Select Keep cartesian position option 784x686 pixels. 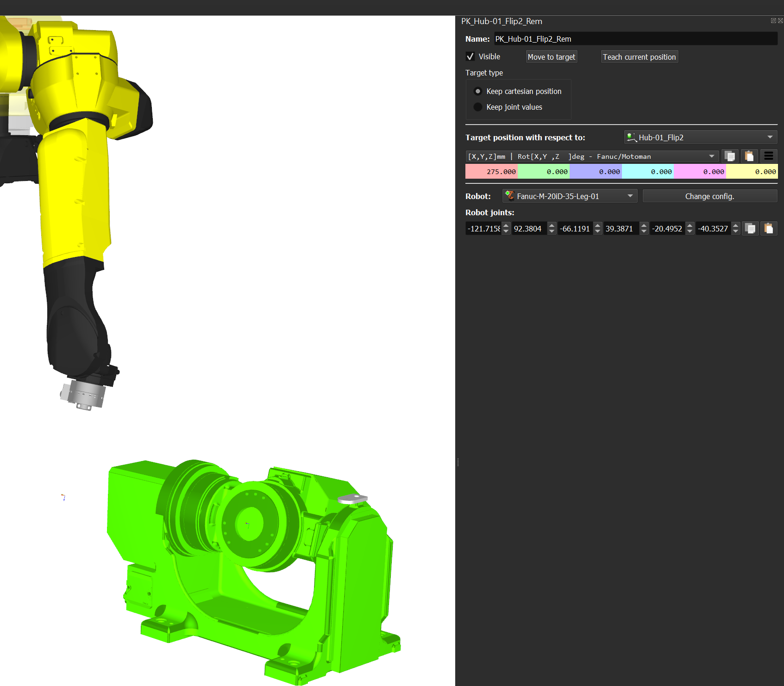(x=478, y=92)
